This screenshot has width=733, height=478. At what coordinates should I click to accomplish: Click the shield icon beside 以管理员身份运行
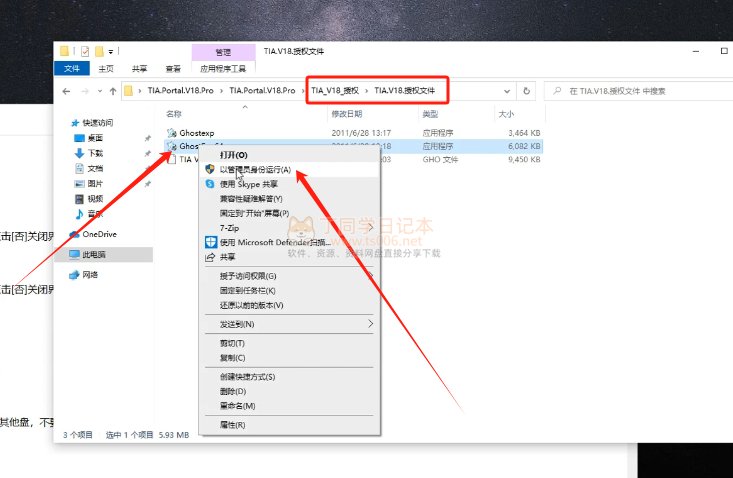click(x=211, y=170)
